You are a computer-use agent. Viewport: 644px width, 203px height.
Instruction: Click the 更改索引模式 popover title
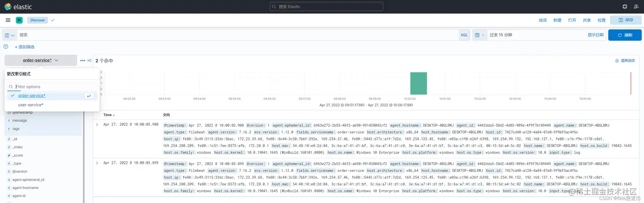19,74
